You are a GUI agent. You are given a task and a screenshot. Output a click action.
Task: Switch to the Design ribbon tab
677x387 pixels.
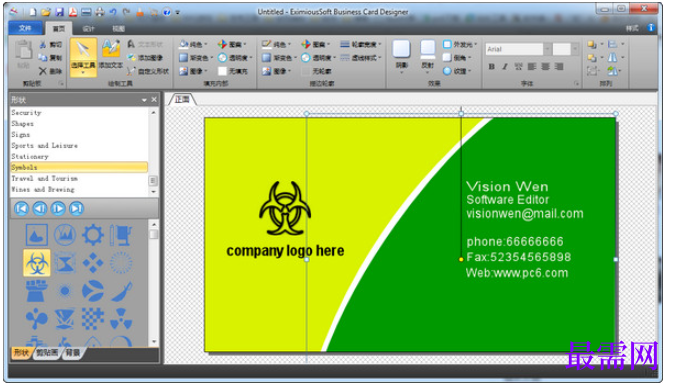(x=89, y=29)
